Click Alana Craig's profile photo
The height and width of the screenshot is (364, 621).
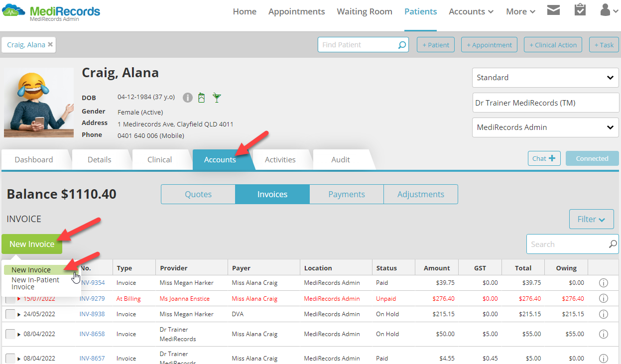39,103
